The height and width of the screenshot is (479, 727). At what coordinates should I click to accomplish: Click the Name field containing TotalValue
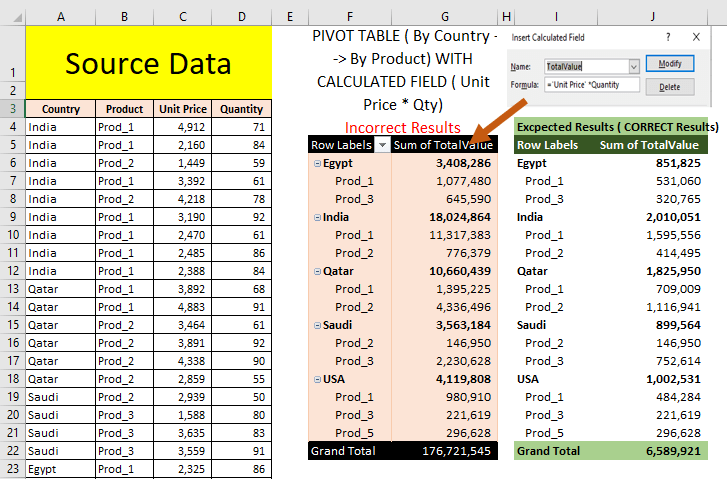pos(587,67)
